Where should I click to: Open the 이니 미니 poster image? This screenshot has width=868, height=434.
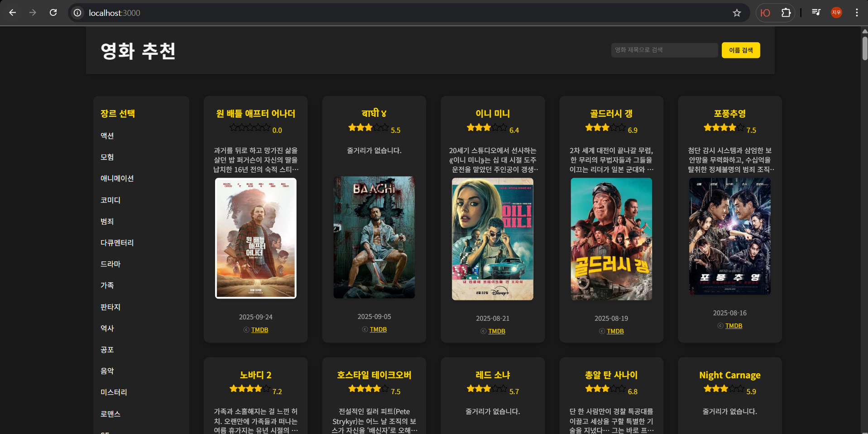493,239
